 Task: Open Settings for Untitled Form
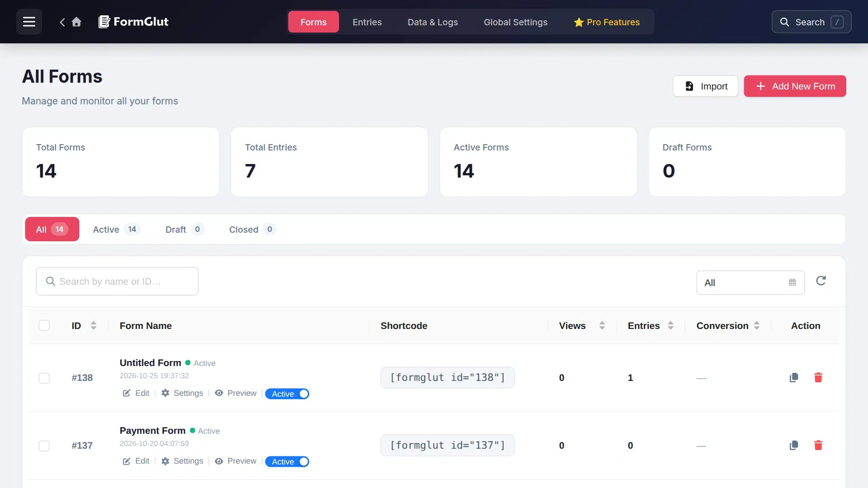(182, 393)
